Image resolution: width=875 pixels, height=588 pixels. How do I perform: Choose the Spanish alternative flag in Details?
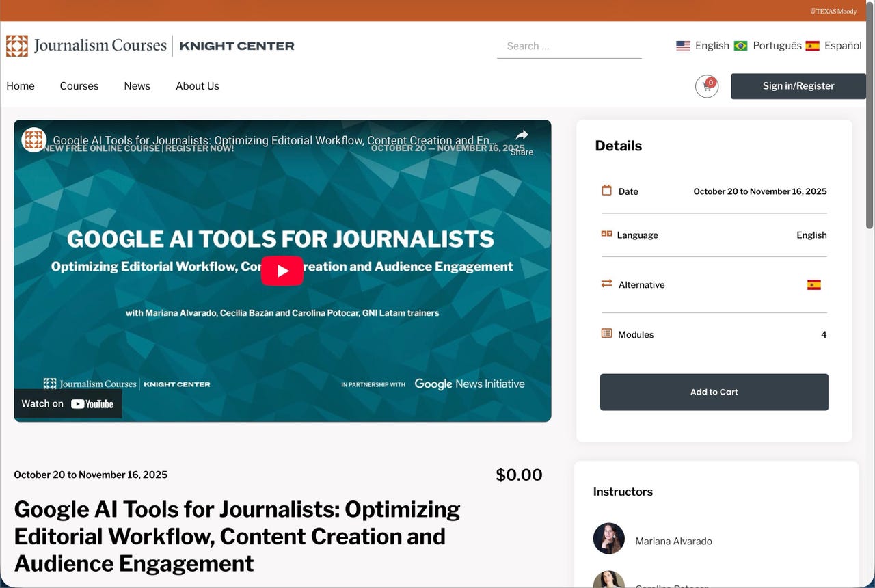click(813, 285)
